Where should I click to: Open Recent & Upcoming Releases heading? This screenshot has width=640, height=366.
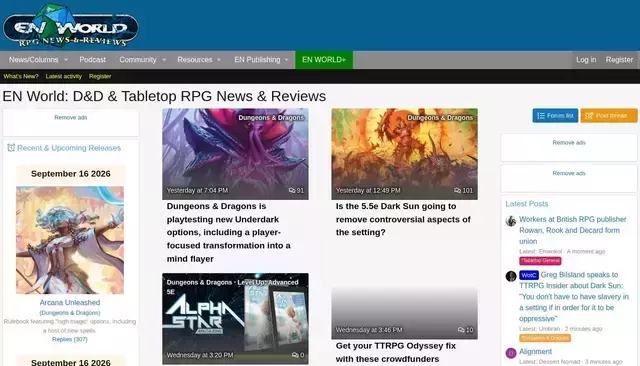tap(69, 148)
